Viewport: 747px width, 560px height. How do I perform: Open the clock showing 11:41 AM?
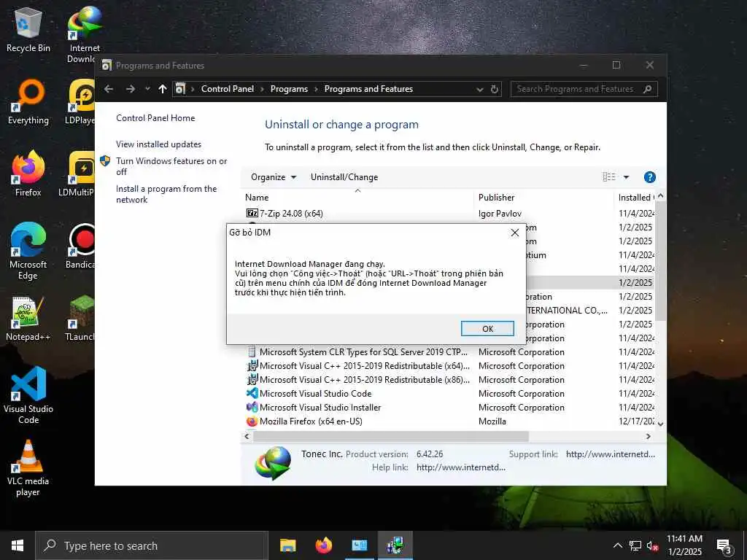click(684, 545)
